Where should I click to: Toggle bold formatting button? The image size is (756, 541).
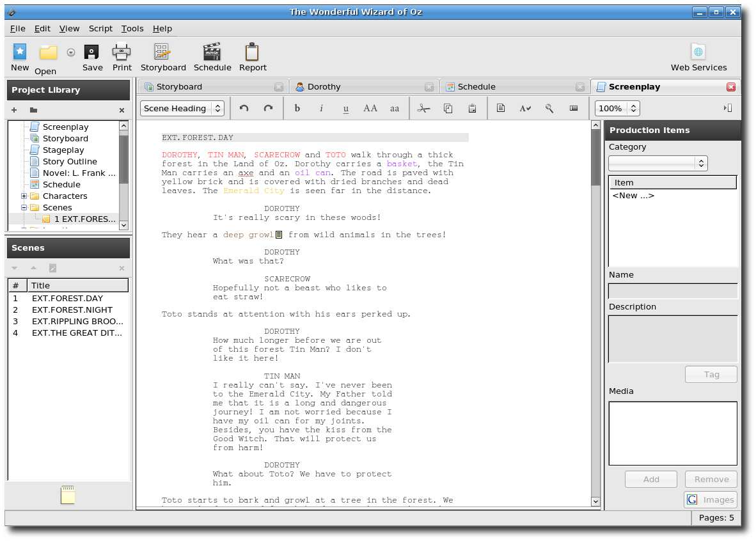[x=297, y=108]
